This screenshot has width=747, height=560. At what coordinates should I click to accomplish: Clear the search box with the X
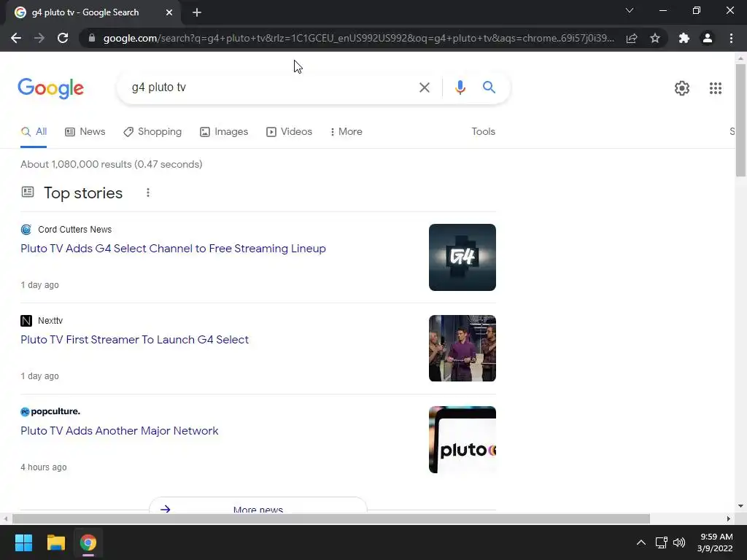(x=424, y=87)
